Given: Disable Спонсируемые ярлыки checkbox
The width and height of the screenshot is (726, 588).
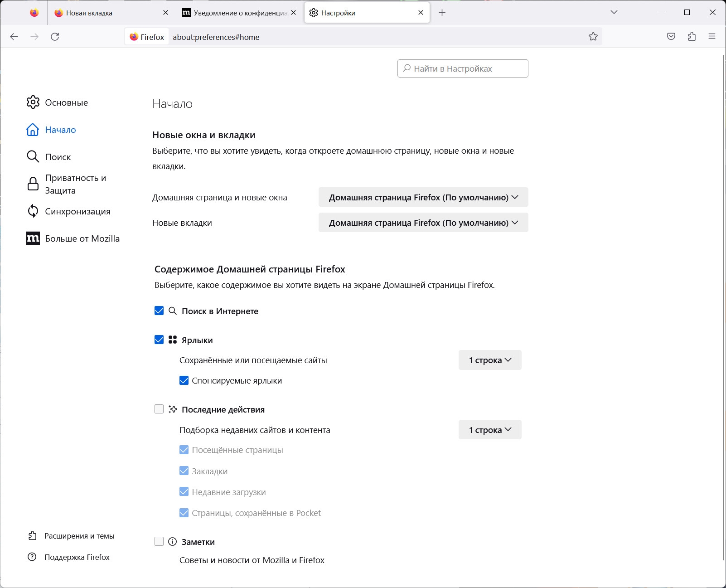Looking at the screenshot, I should coord(184,381).
